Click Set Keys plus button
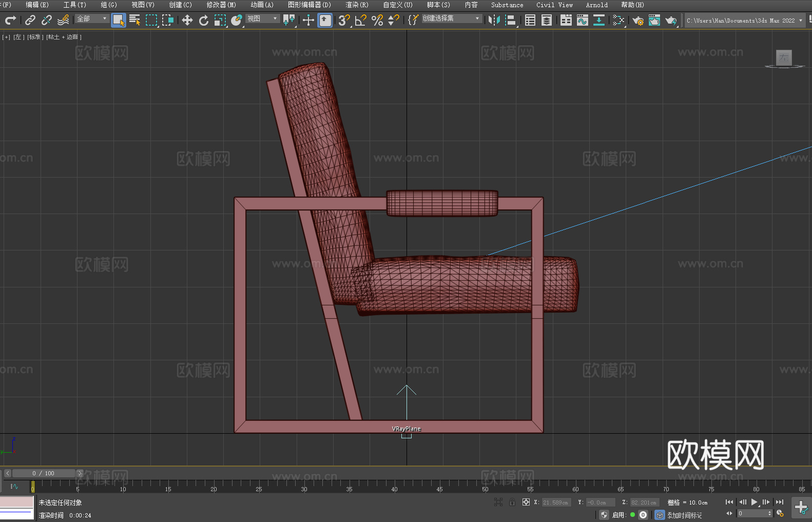The width and height of the screenshot is (812, 522). [801, 508]
